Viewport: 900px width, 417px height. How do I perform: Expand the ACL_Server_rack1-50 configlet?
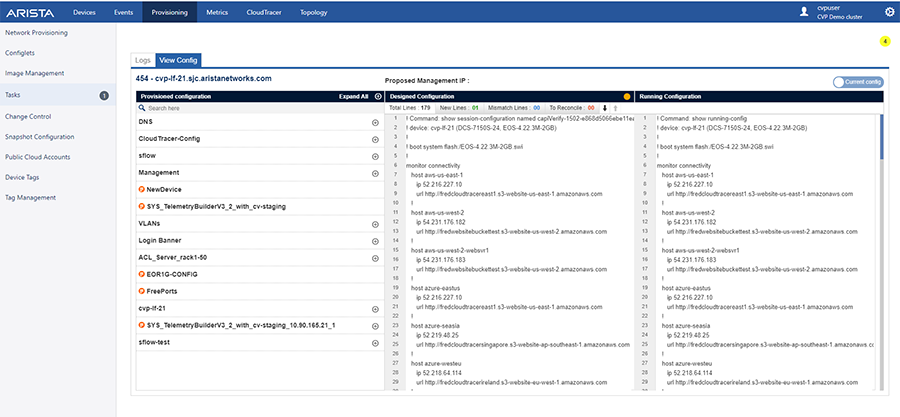tap(375, 259)
